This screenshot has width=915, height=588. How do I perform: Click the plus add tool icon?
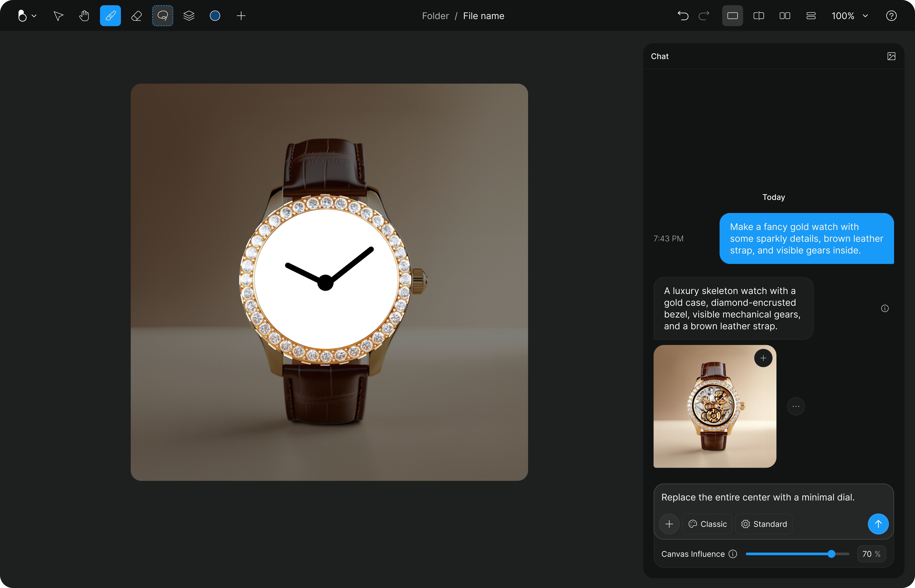[241, 16]
